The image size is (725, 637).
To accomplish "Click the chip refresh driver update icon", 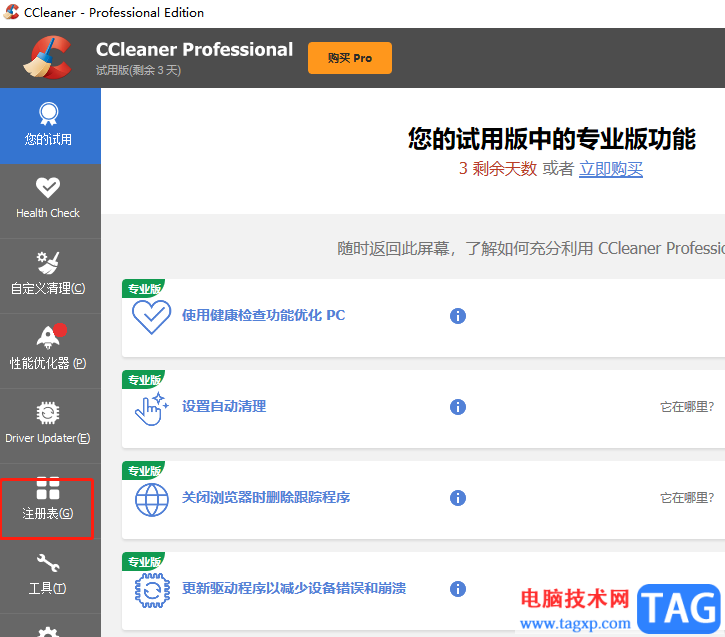I will [x=152, y=590].
